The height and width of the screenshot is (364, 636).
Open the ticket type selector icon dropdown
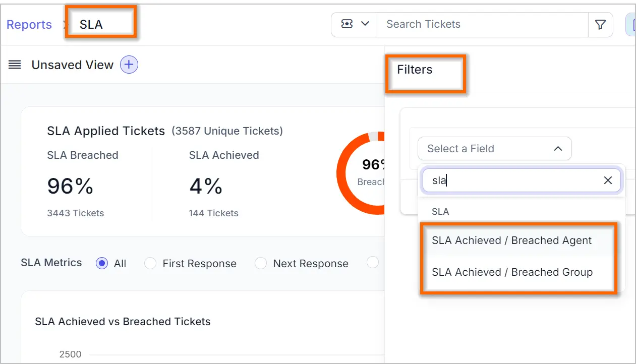[x=354, y=24]
